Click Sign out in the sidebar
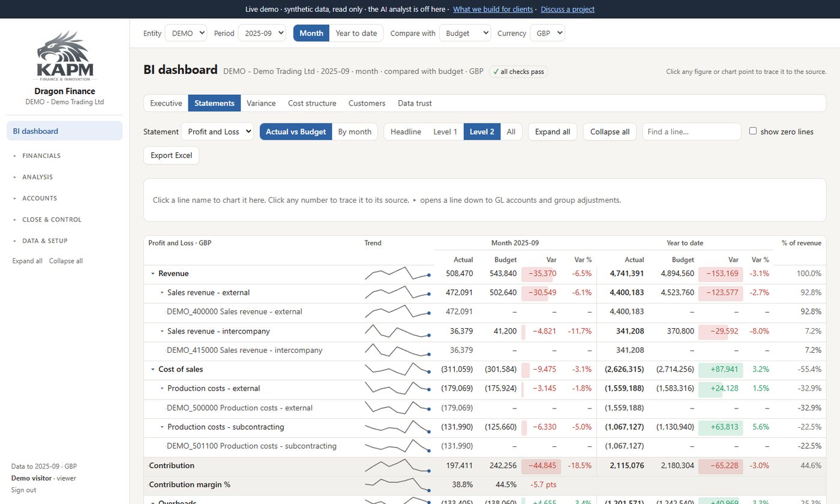The height and width of the screenshot is (504, 840). 23,490
